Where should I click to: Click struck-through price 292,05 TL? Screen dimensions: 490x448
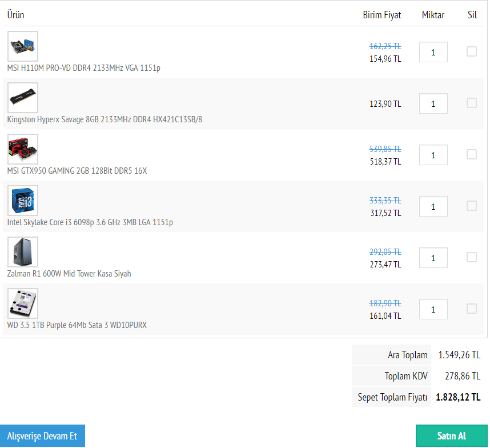tap(385, 252)
